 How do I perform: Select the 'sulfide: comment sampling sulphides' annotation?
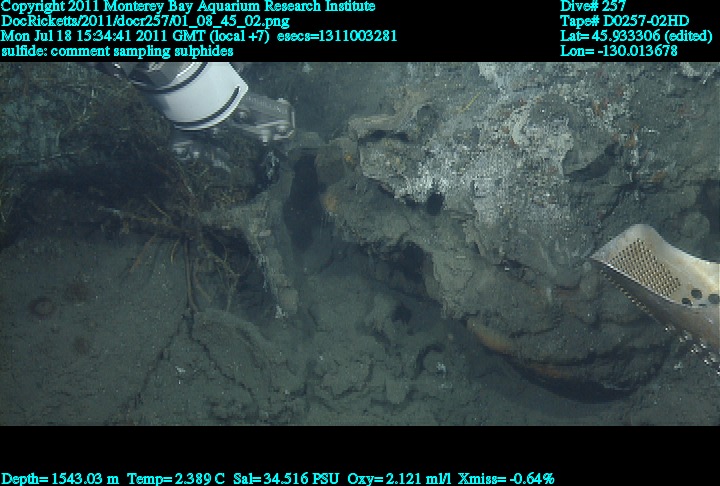117,51
